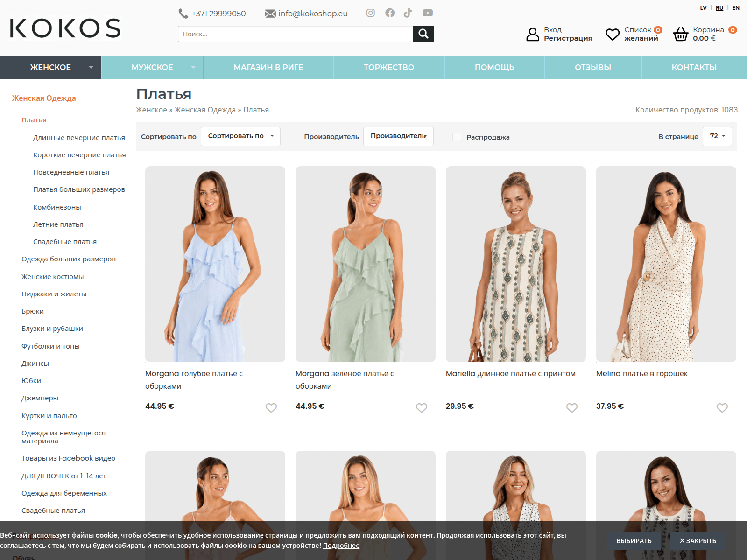Click Женское in the breadcrumb
747x560 pixels.
pyautogui.click(x=151, y=110)
